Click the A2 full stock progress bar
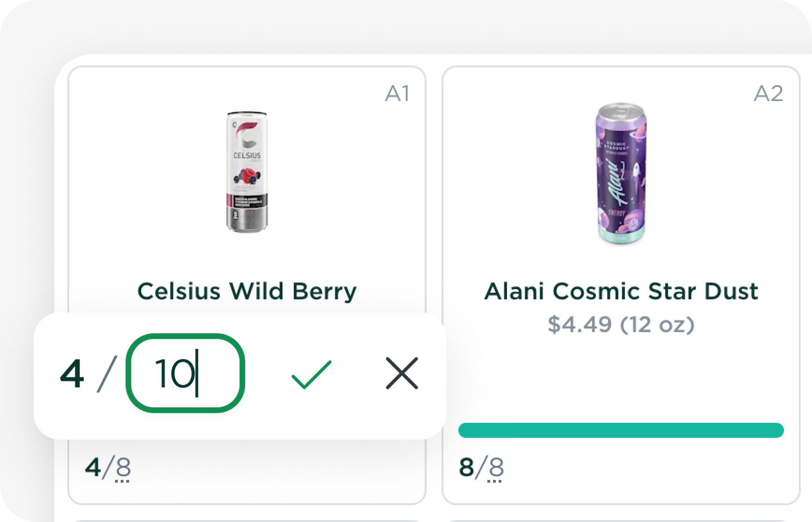Image resolution: width=812 pixels, height=522 pixels. click(x=621, y=430)
